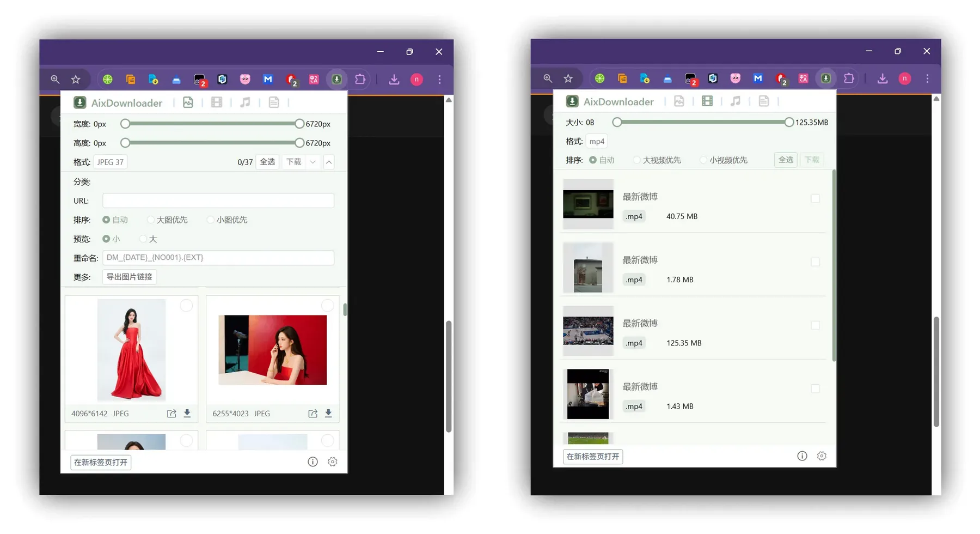Switch to the video tab in left panel

click(217, 102)
